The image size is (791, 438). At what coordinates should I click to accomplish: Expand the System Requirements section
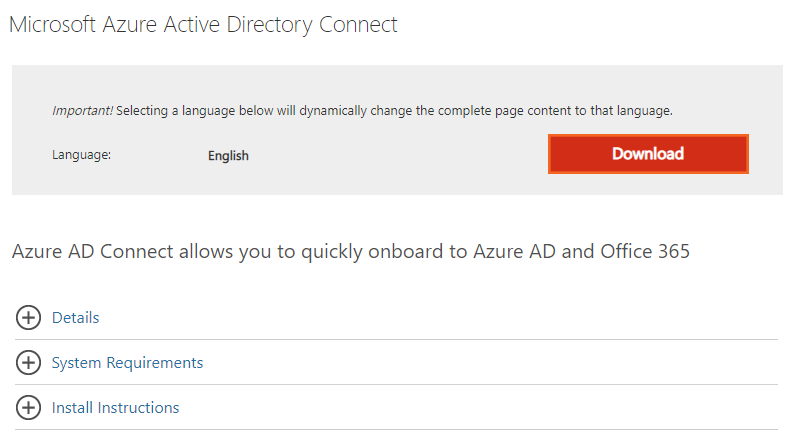(127, 363)
